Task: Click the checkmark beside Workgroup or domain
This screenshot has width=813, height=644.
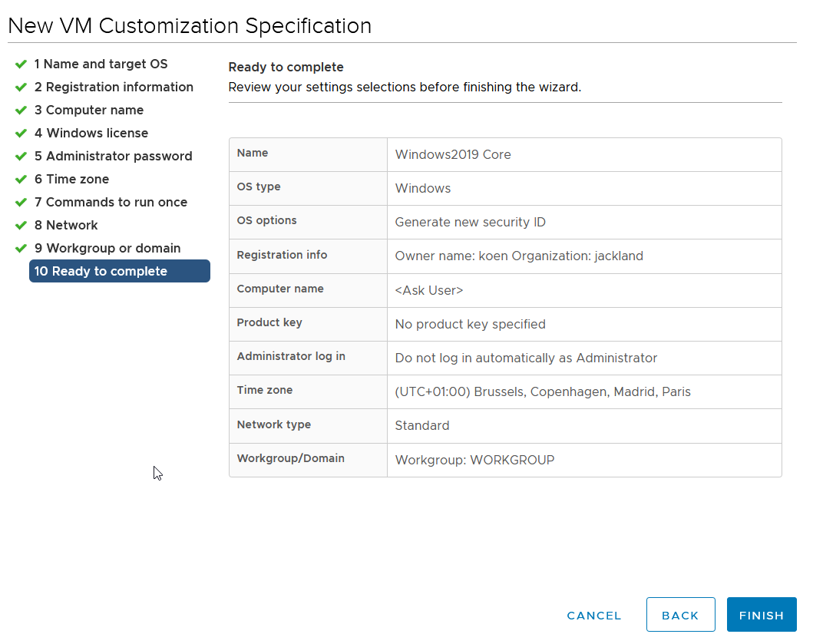Action: coord(21,249)
